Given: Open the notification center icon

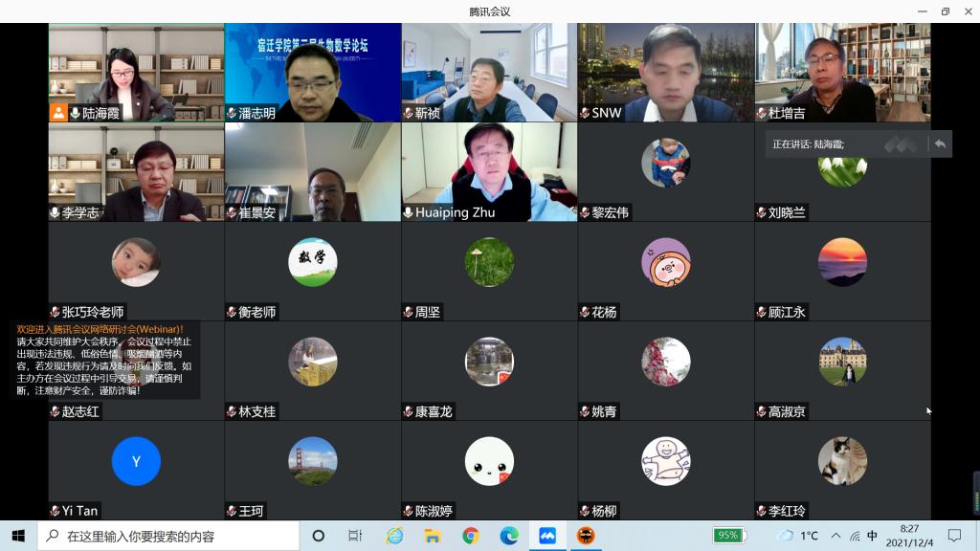Looking at the screenshot, I should (x=954, y=536).
